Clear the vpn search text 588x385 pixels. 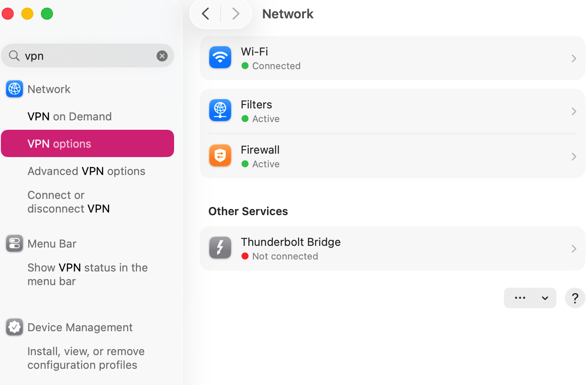point(162,56)
